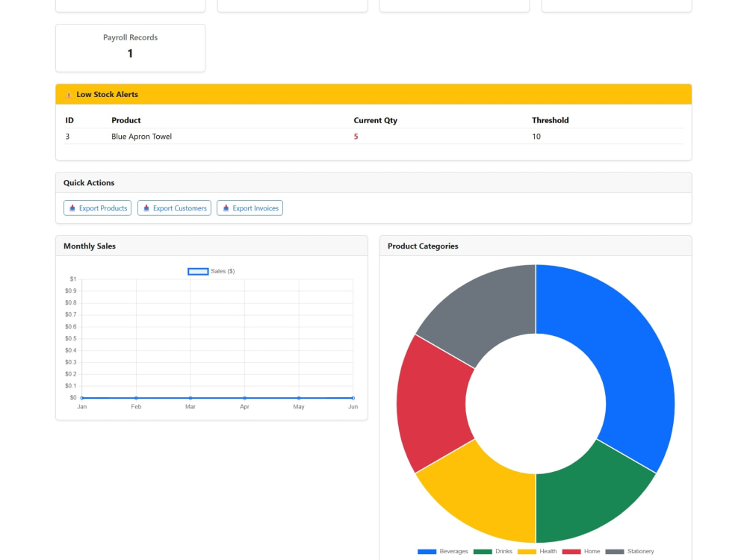Viewport: 747px width, 560px height.
Task: Click the red current quantity value 5
Action: 356,136
